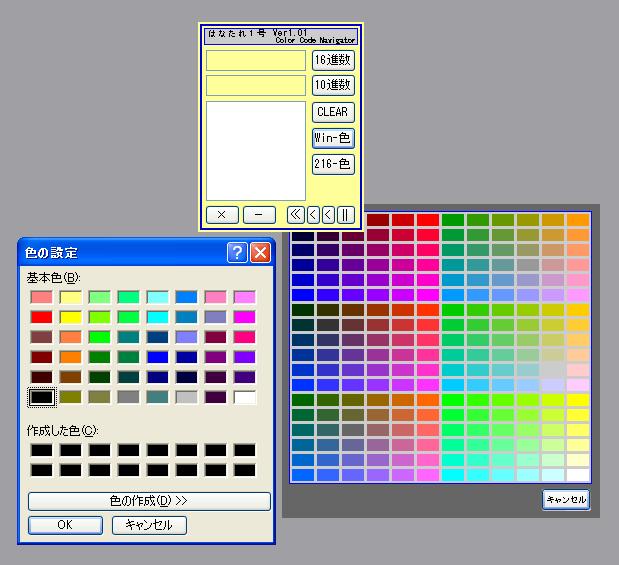Image resolution: width=619 pixels, height=565 pixels.
Task: Click the 10進数 button
Action: (333, 85)
